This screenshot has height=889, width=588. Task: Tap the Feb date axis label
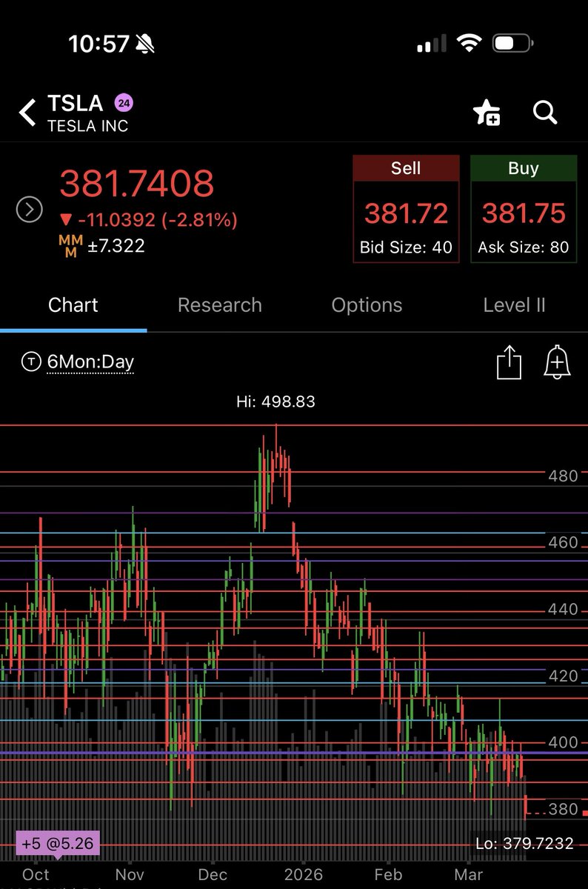coord(388,875)
